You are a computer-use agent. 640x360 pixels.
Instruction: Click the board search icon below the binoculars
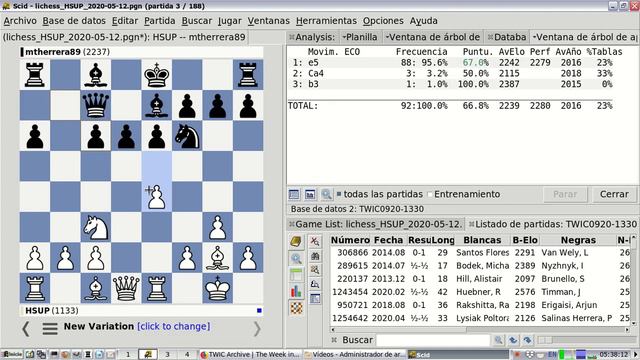(x=315, y=270)
